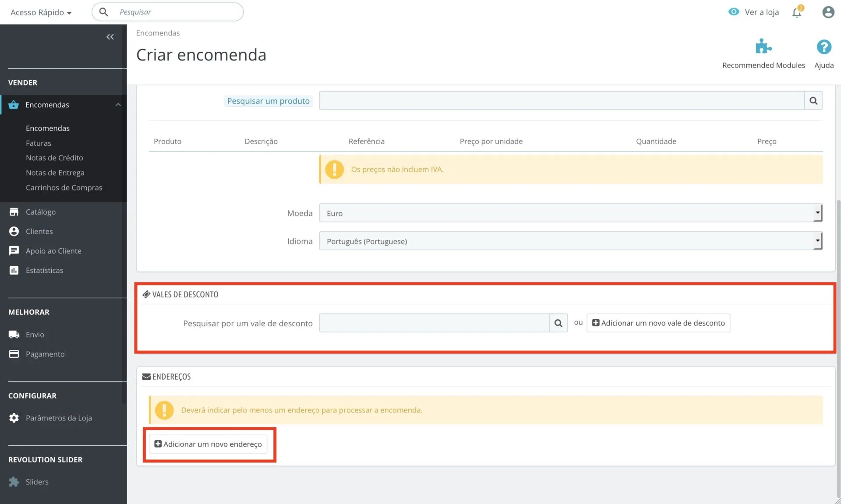Click Adicionar um novo vale de desconto
The width and height of the screenshot is (841, 504).
(658, 323)
